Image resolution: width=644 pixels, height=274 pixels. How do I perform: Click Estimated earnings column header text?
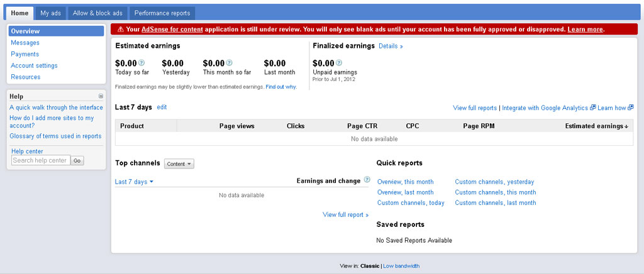pos(594,126)
